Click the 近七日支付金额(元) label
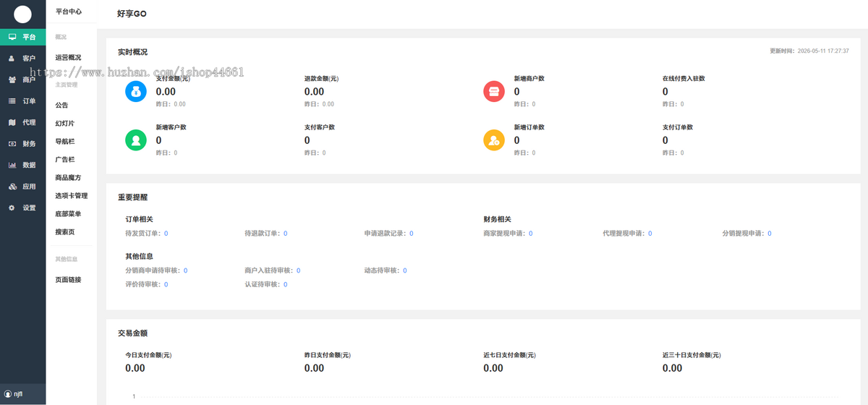Image resolution: width=868 pixels, height=405 pixels. 510,355
